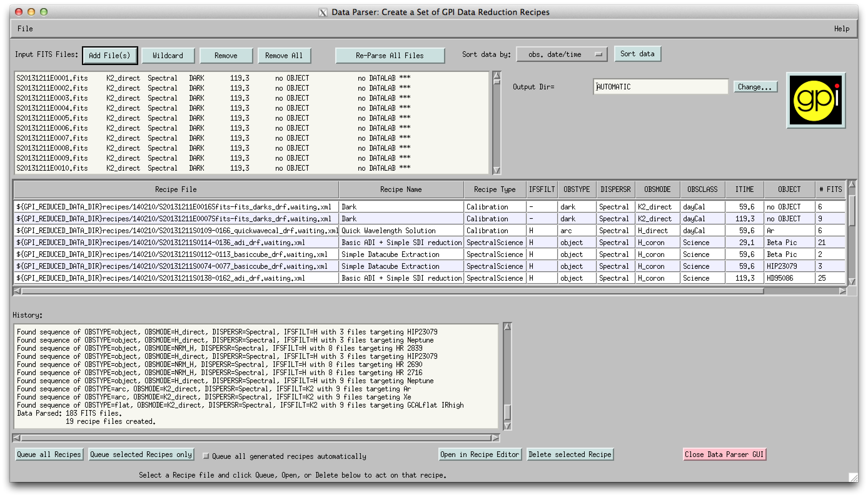Click the Add File(s) button
Viewport: 868px width, 497px height.
tap(110, 55)
